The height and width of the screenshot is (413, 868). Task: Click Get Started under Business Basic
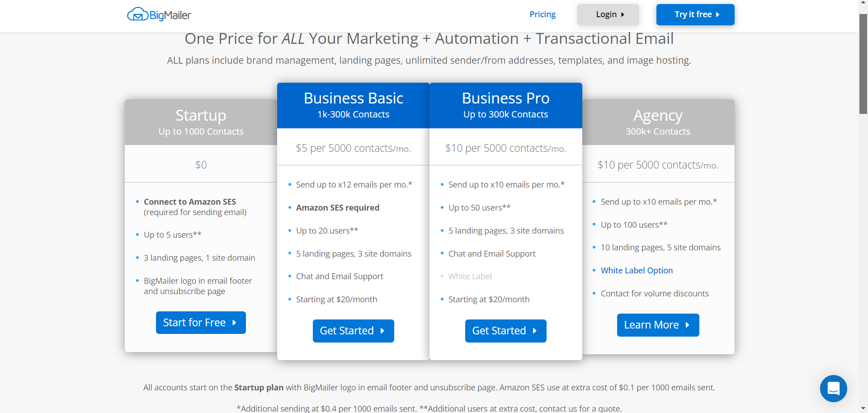(x=354, y=331)
